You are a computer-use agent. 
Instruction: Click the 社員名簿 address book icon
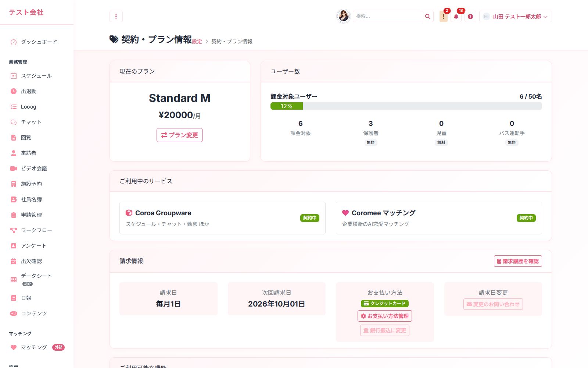[x=14, y=199]
